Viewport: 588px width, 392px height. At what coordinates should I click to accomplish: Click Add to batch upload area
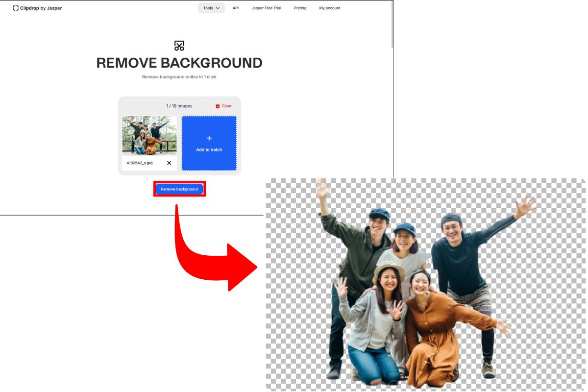tap(209, 143)
